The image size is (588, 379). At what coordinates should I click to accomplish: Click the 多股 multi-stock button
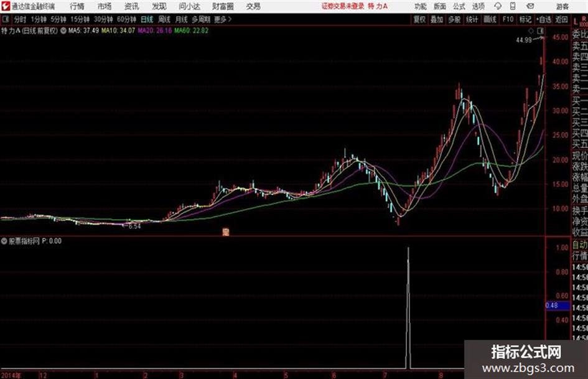(x=454, y=19)
